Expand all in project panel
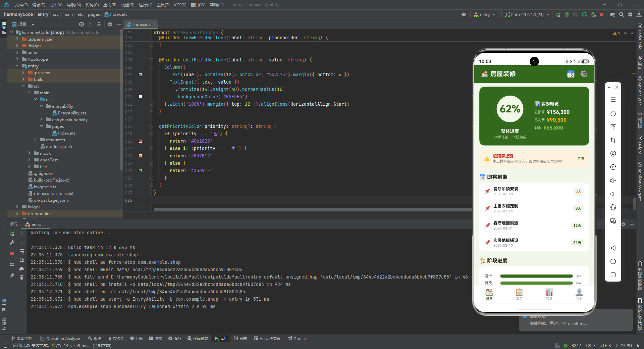The image size is (644, 349). coord(90,24)
